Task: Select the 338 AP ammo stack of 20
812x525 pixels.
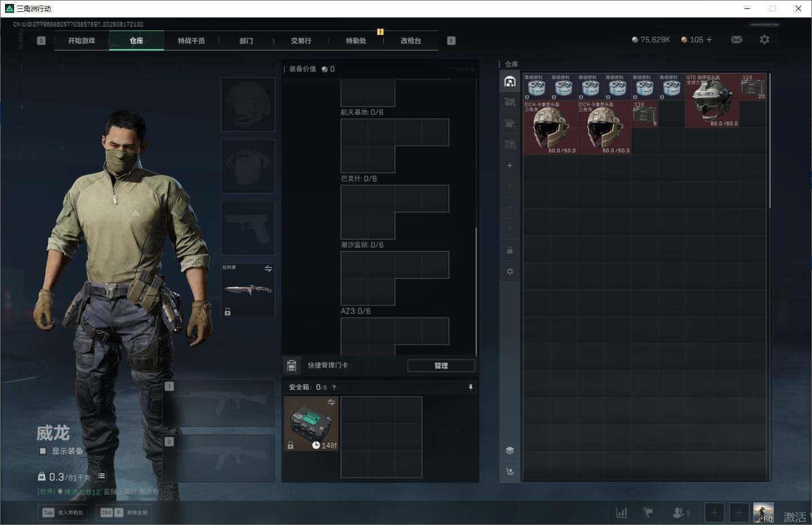Action: [753, 87]
